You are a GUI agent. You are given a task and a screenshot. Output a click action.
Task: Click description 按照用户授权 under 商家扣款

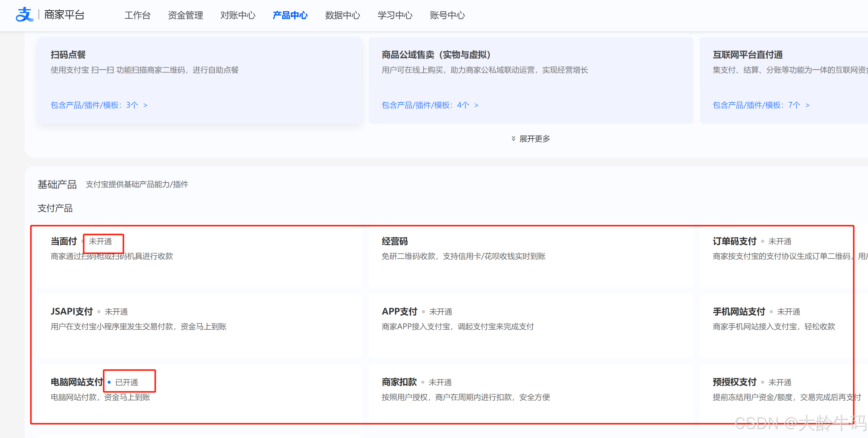(x=466, y=397)
